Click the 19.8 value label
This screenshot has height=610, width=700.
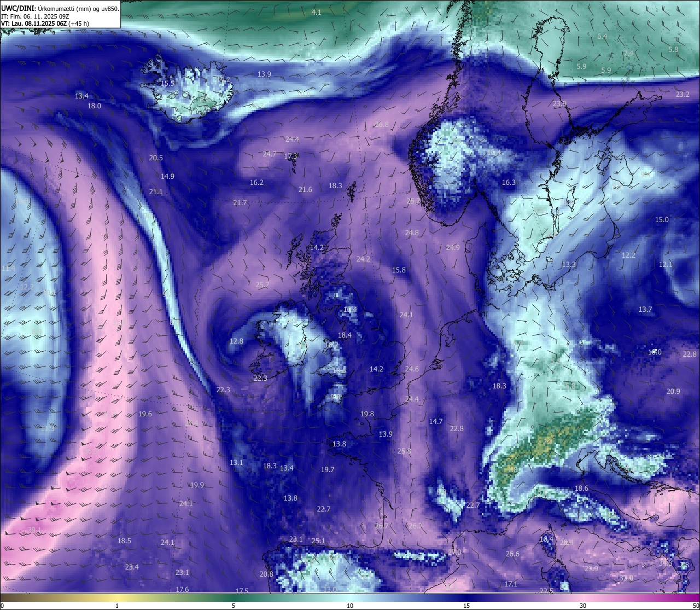(x=367, y=414)
